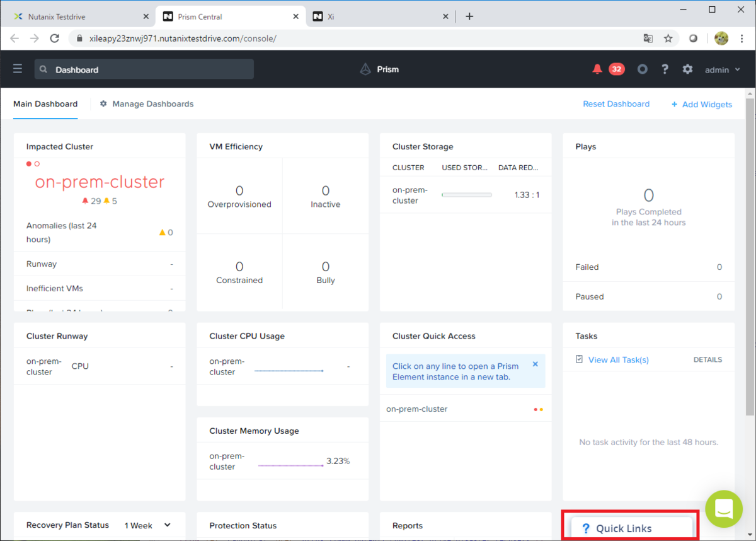Image resolution: width=756 pixels, height=541 pixels.
Task: Expand the admin user dropdown
Action: click(x=722, y=70)
